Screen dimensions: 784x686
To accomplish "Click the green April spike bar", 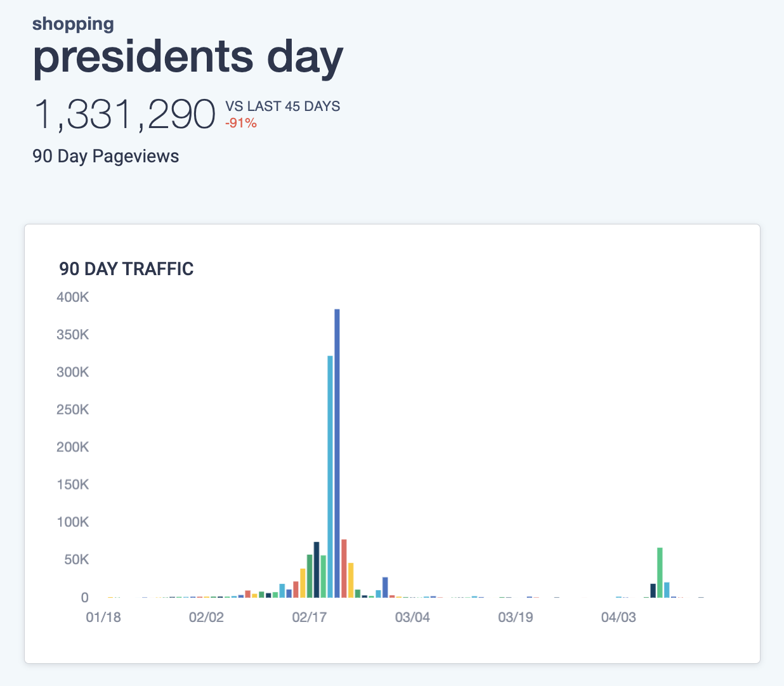I will tap(660, 572).
